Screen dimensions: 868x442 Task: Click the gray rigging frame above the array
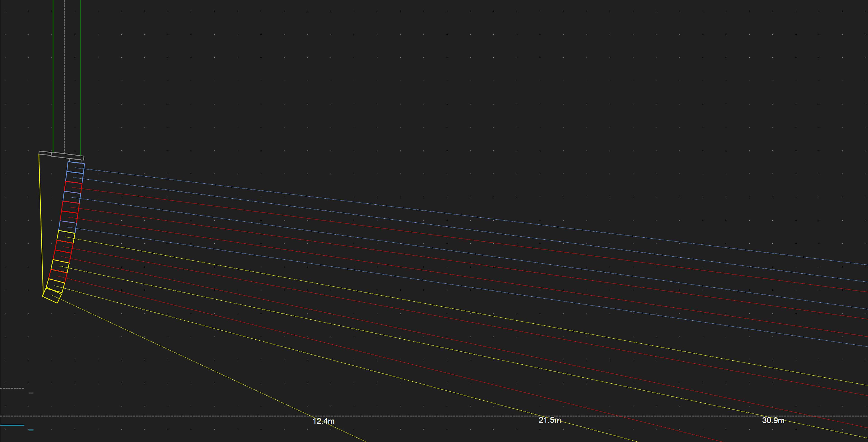click(67, 156)
